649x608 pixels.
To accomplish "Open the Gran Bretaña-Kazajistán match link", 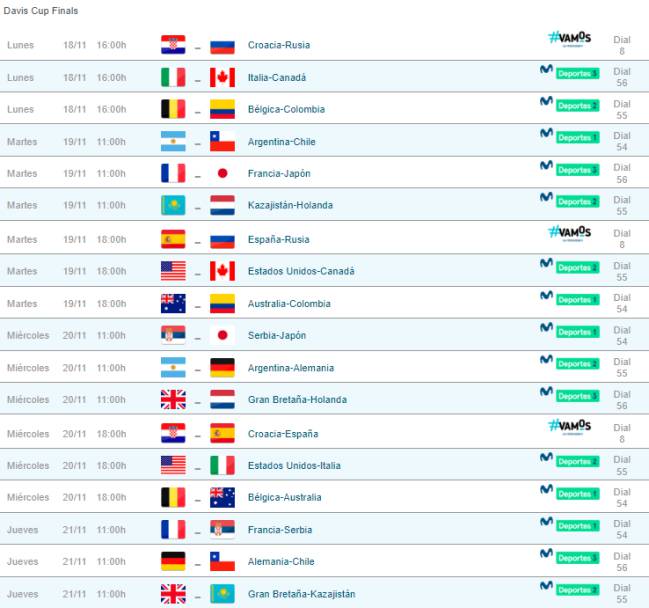I will [x=301, y=594].
